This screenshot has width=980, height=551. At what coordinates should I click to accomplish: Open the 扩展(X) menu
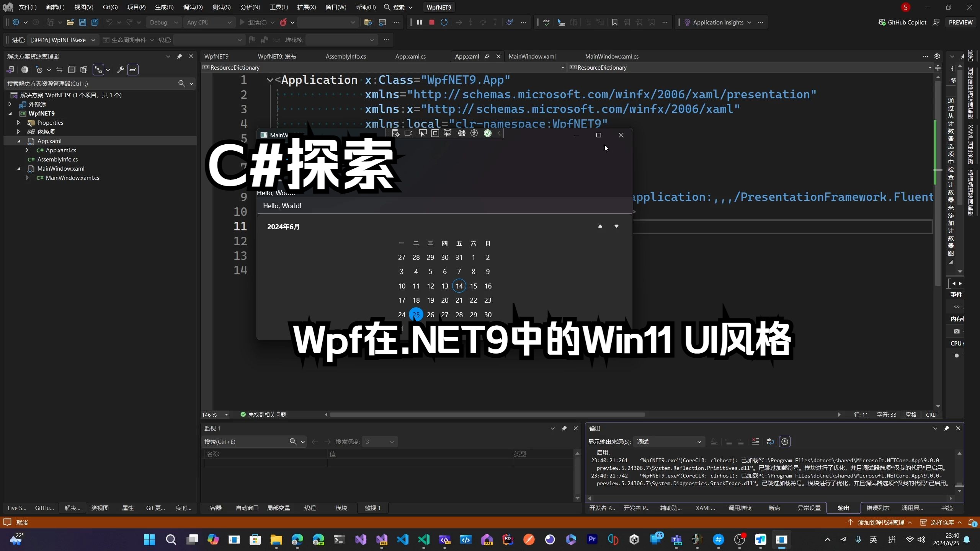click(x=306, y=7)
